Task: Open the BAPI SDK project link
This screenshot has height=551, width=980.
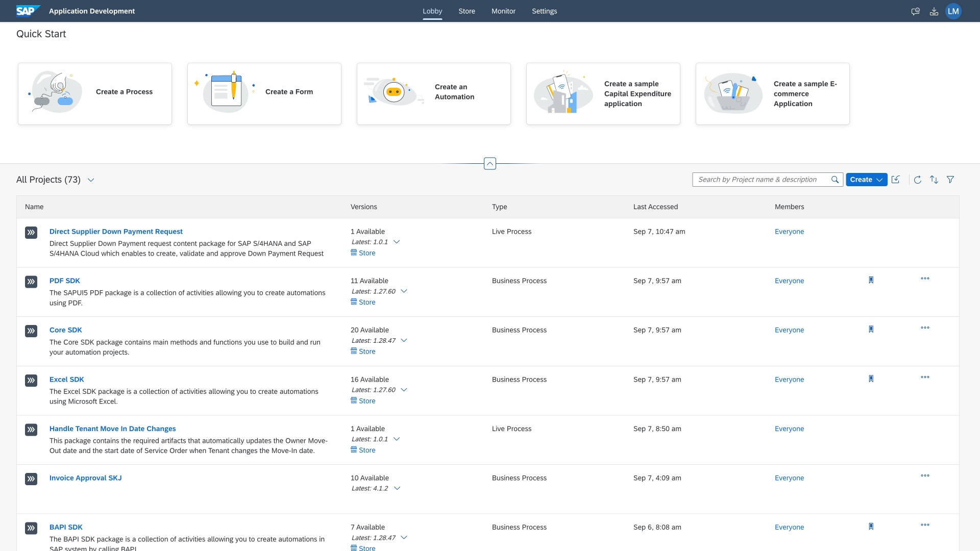Action: tap(66, 528)
